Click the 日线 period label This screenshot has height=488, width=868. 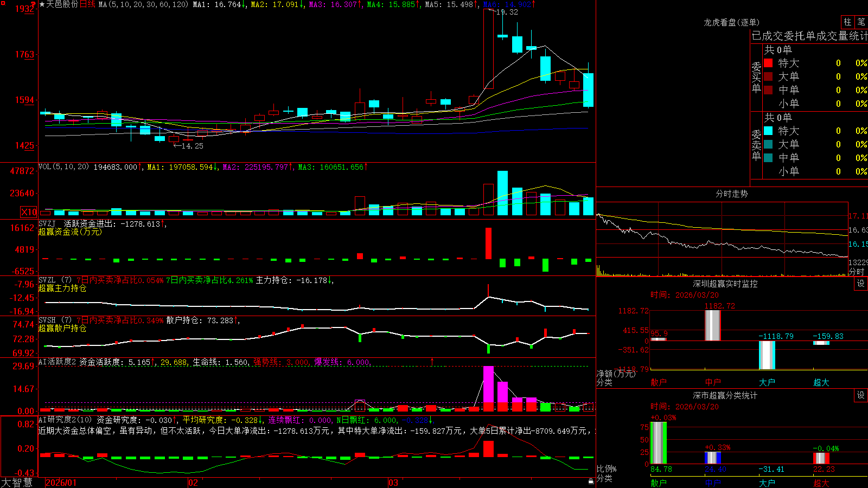(x=87, y=4)
